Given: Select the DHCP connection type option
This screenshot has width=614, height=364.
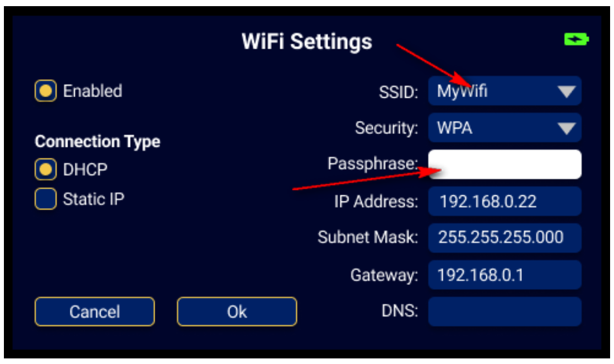Looking at the screenshot, I should tap(45, 169).
